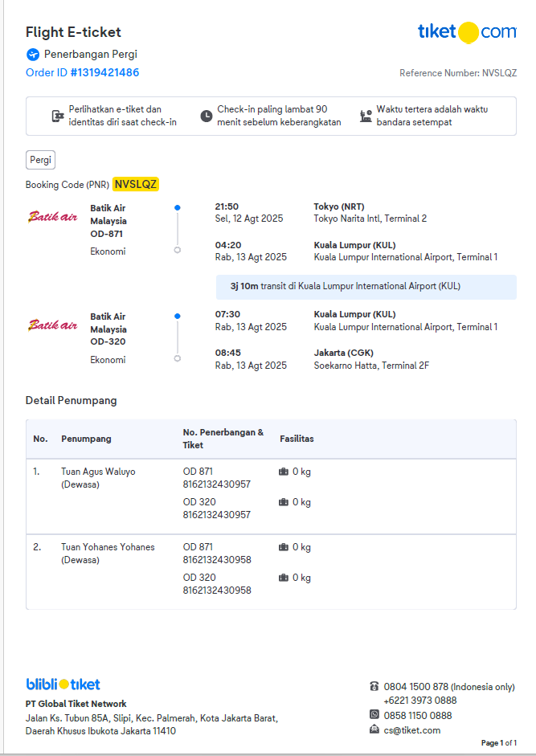The image size is (536, 756).
Task: Click the baggage icon for Yohanes's OD 320
Action: click(283, 578)
